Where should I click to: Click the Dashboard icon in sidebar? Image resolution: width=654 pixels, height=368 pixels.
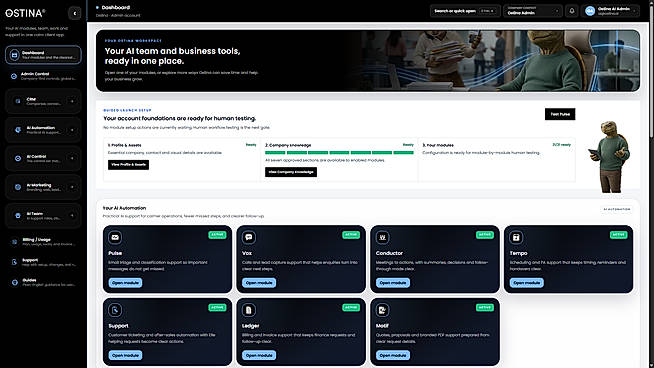15,55
